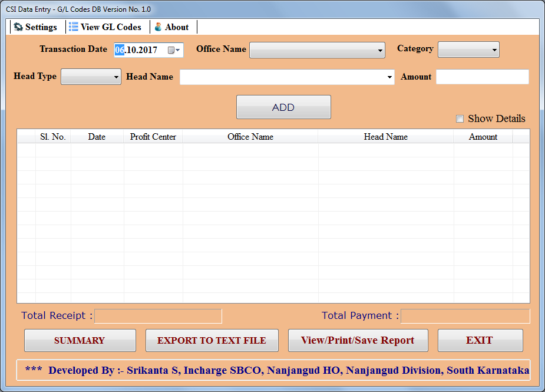Switch to the View GL Codes menu

coord(106,27)
